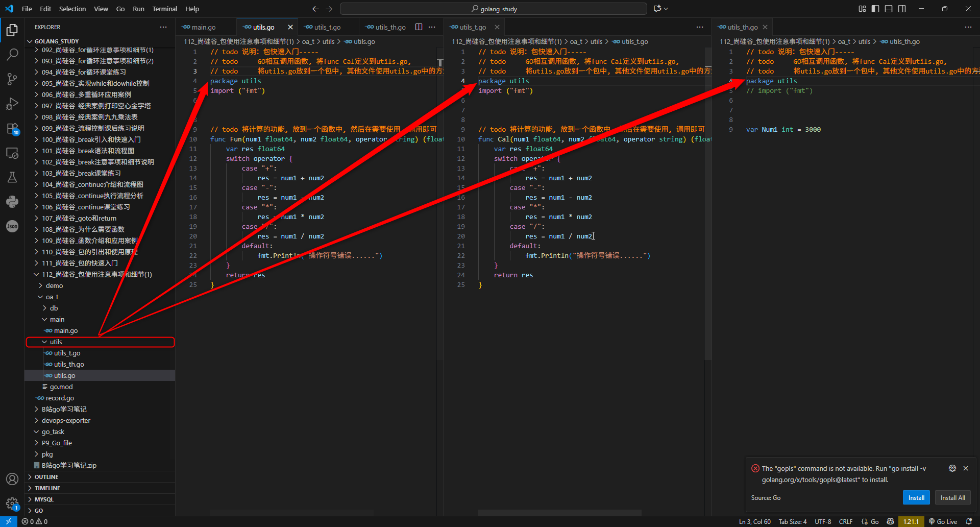This screenshot has width=980, height=527.
Task: Open Customize Layout in the title bar
Action: pyautogui.click(x=862, y=9)
